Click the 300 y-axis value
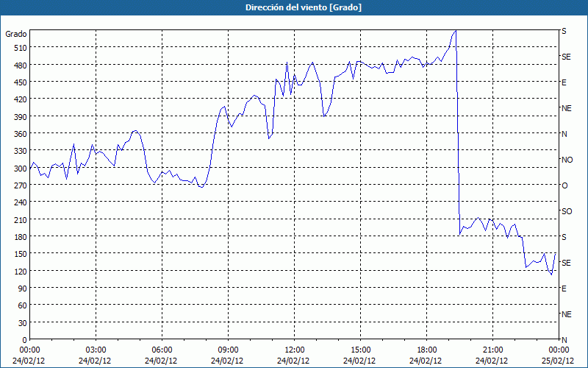The image size is (588, 368). (21, 169)
